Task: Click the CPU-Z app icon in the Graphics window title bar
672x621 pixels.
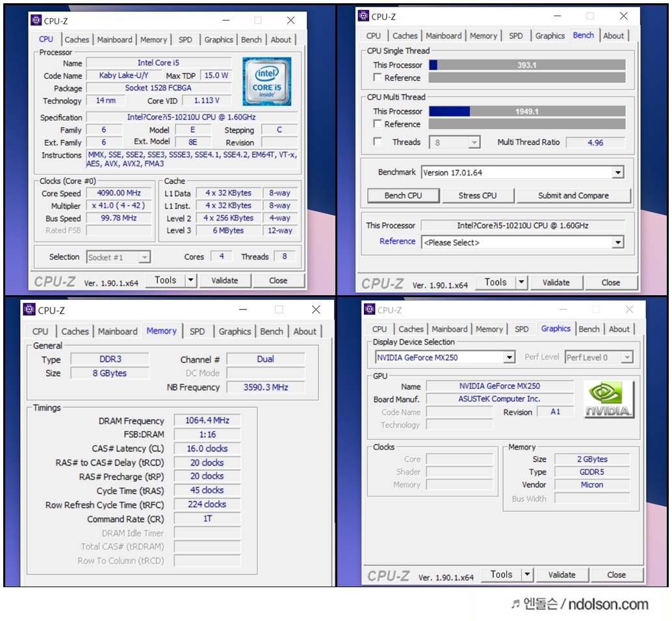Action: point(369,310)
